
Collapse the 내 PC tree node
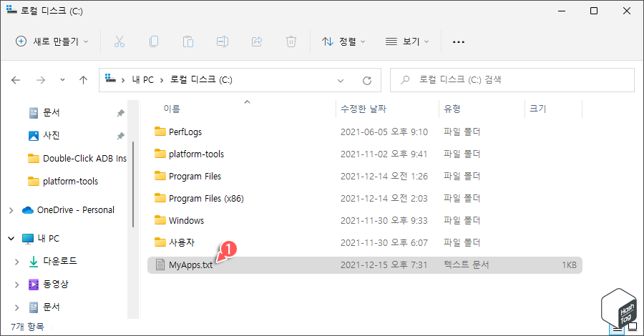tap(11, 238)
